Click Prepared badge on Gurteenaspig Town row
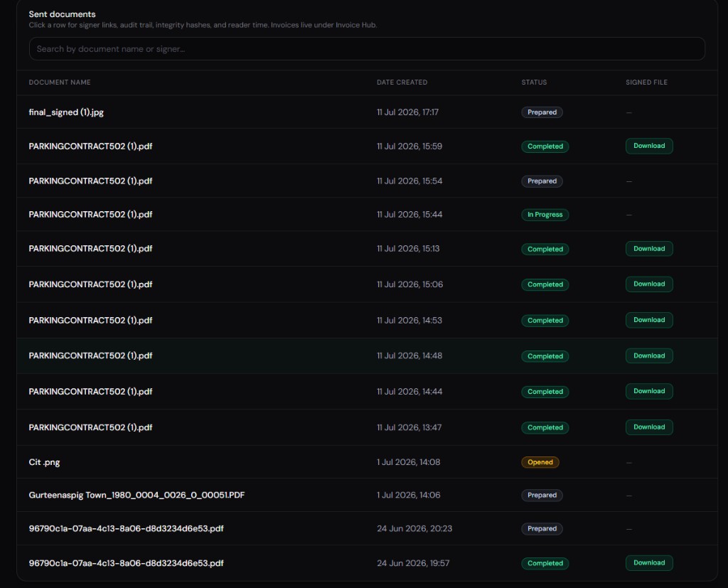This screenshot has width=728, height=588. click(x=542, y=495)
